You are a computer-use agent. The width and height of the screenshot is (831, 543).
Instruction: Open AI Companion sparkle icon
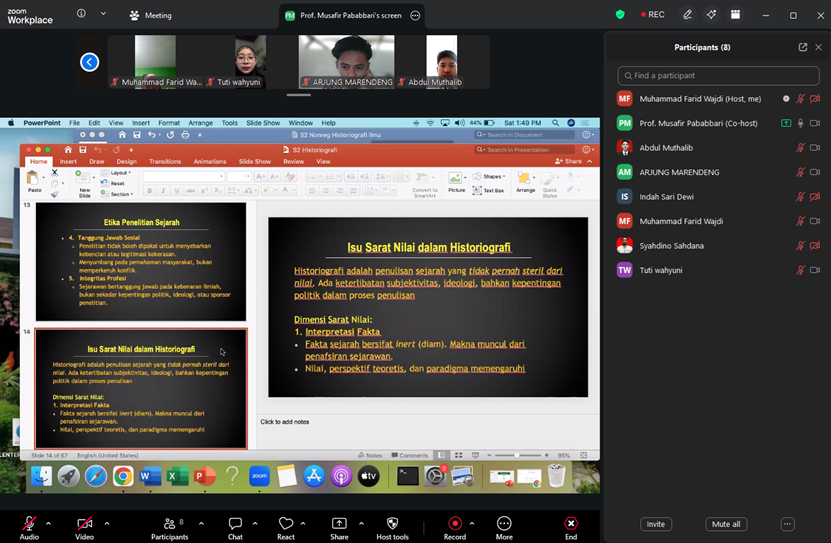pyautogui.click(x=711, y=15)
